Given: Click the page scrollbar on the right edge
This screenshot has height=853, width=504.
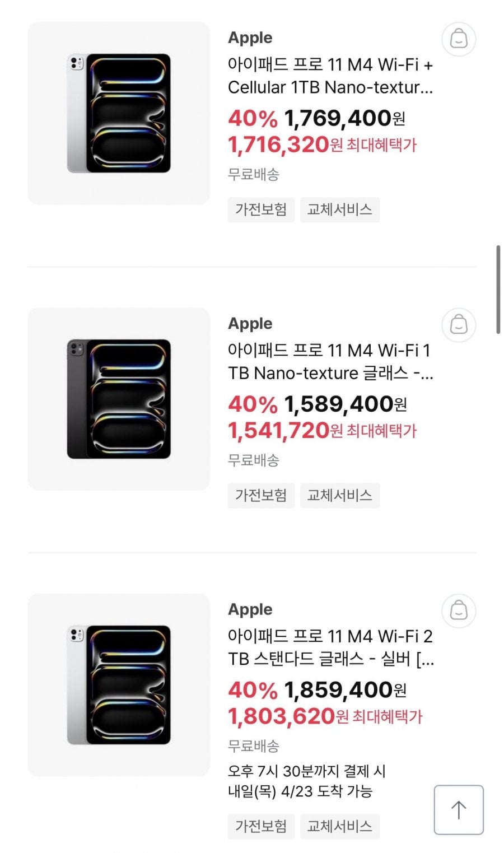Looking at the screenshot, I should [498, 290].
